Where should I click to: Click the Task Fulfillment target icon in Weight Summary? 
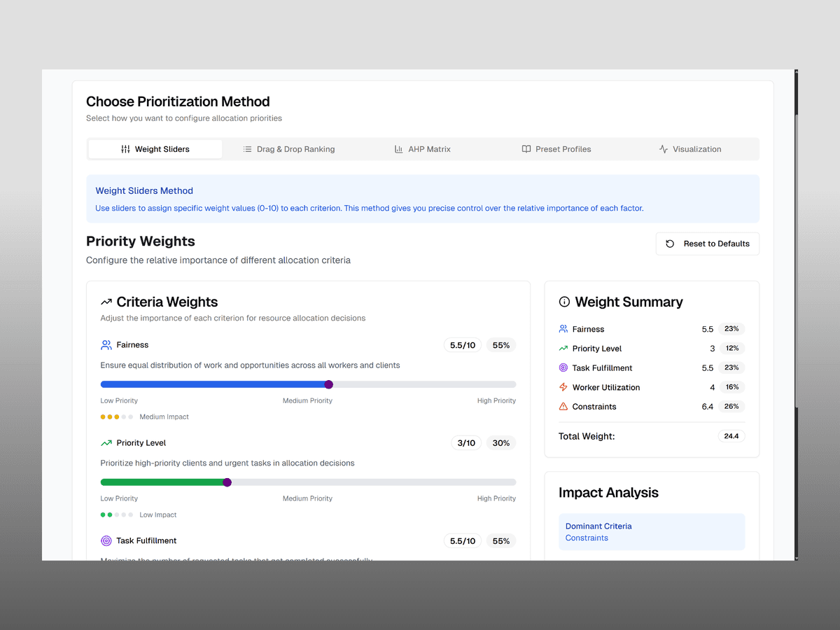pos(563,367)
